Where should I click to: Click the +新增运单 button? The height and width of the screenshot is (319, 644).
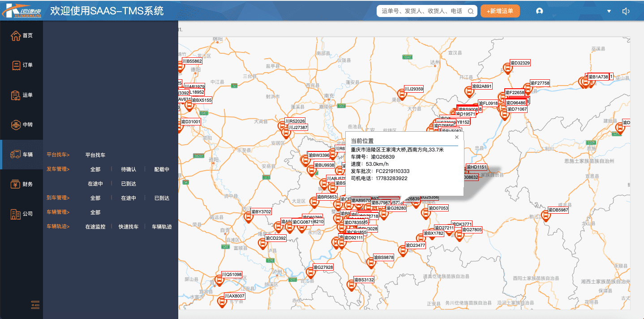(500, 11)
